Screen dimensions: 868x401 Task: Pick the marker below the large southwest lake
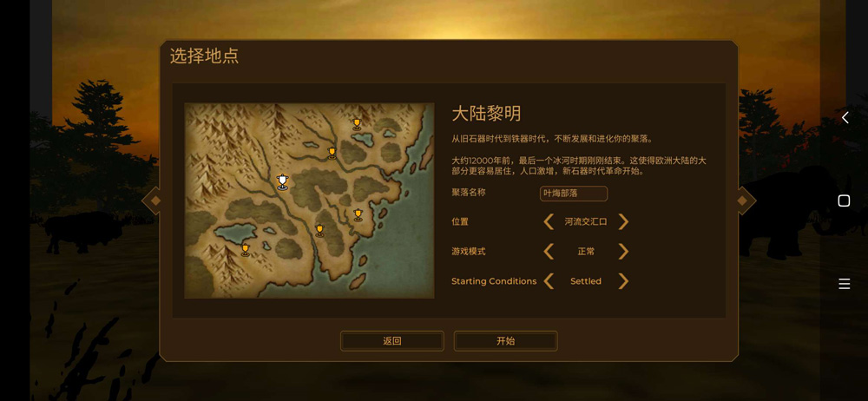246,250
